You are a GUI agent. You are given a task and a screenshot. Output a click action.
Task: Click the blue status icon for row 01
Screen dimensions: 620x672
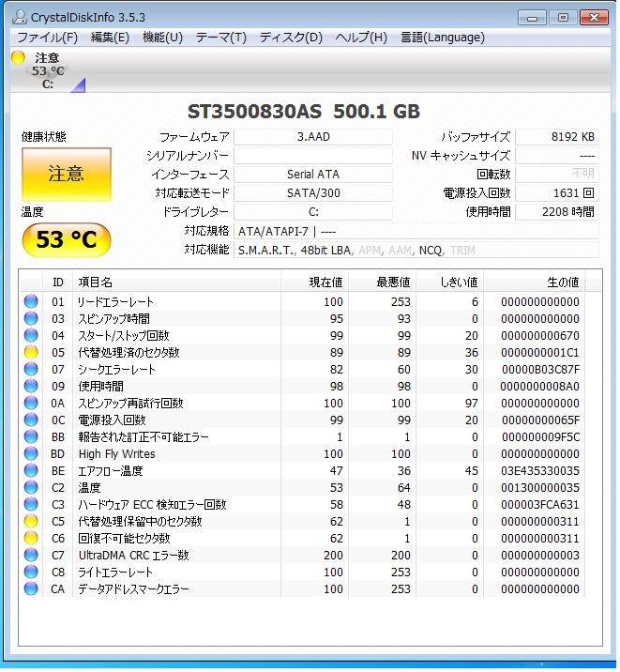pos(31,301)
